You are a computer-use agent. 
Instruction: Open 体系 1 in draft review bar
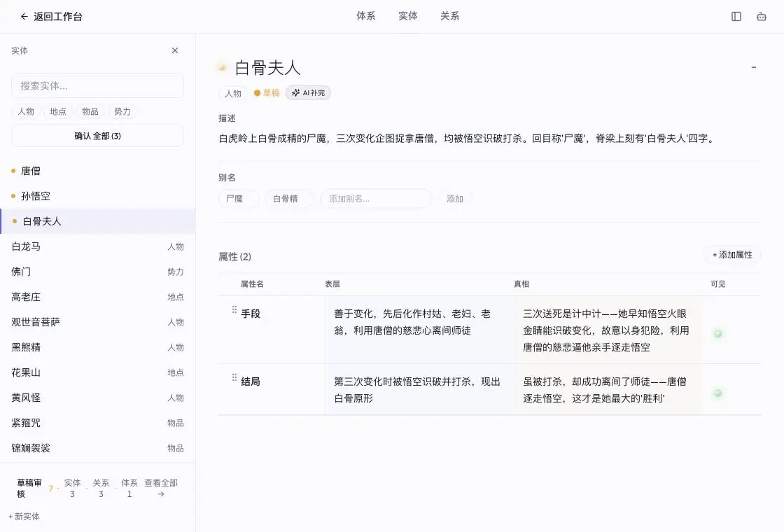click(129, 488)
